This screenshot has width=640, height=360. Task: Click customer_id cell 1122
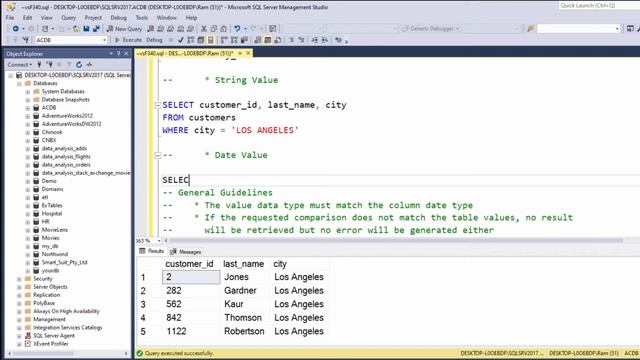[191, 331]
